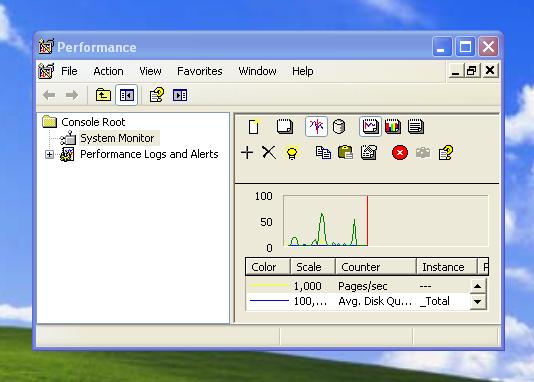Screen dimensions: 534x382
Task: Click Clear Display icon
Action: (x=285, y=126)
